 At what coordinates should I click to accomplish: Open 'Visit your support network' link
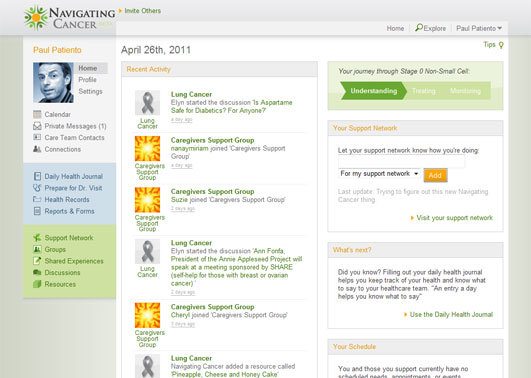[x=454, y=218]
